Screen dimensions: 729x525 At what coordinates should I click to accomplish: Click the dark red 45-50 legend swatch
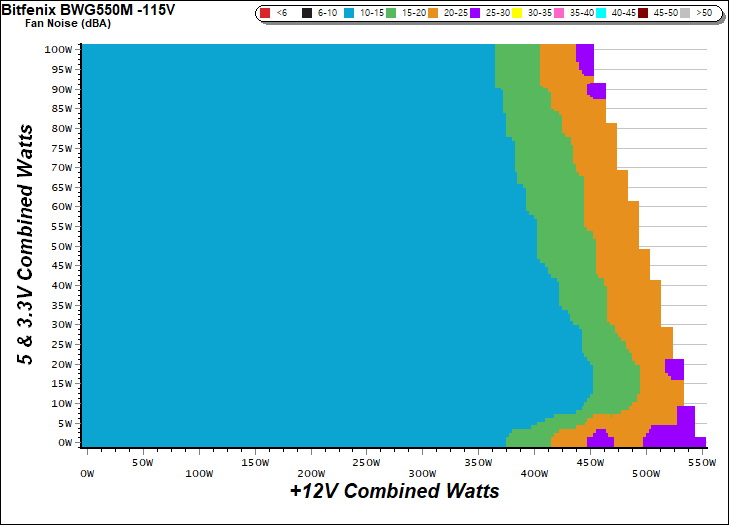coord(643,13)
